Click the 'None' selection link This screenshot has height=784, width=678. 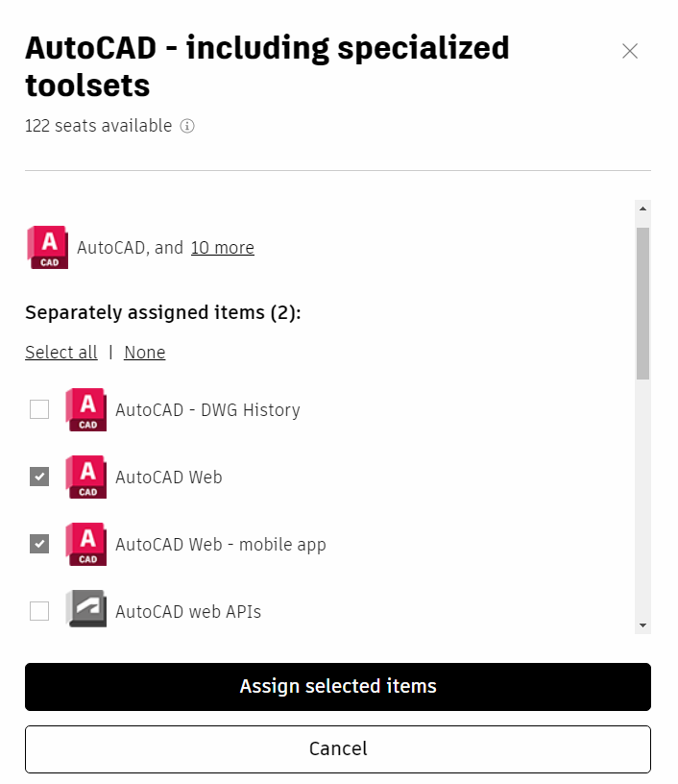click(x=145, y=353)
